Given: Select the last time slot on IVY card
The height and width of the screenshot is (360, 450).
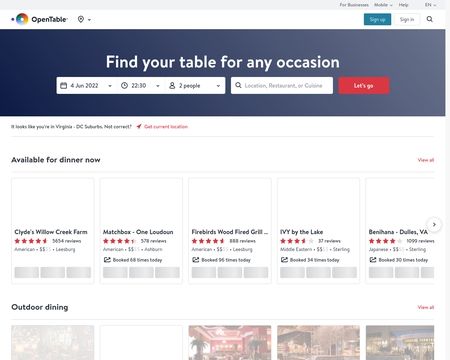Looking at the screenshot, I should point(345,272).
